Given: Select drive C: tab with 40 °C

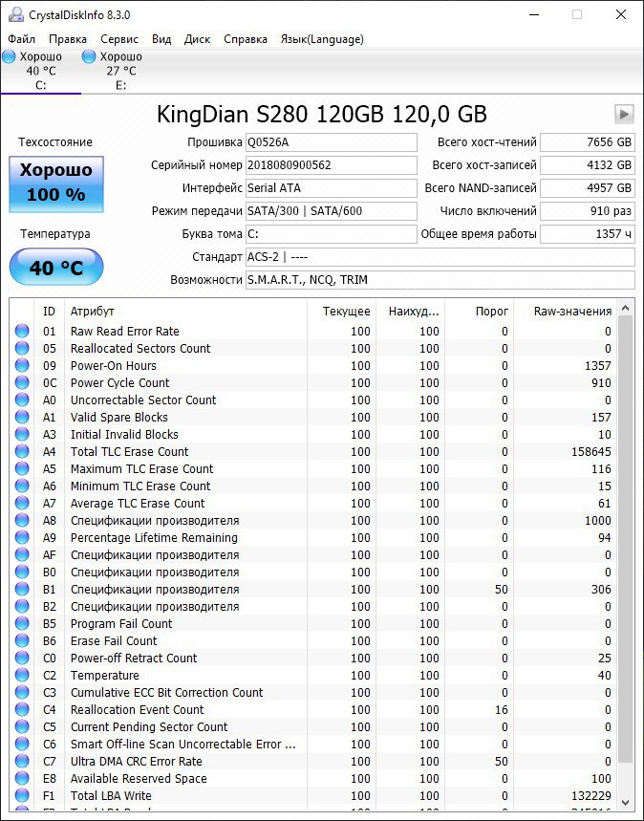Looking at the screenshot, I should tap(40, 71).
